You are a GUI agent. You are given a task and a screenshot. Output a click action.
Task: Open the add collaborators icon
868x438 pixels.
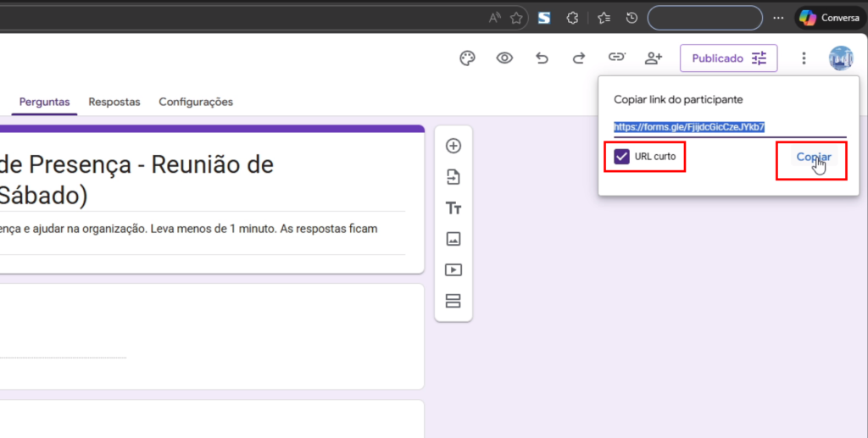653,58
